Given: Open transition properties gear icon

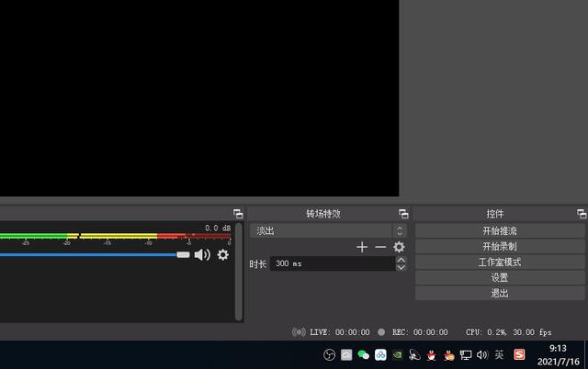Looking at the screenshot, I should (x=399, y=247).
